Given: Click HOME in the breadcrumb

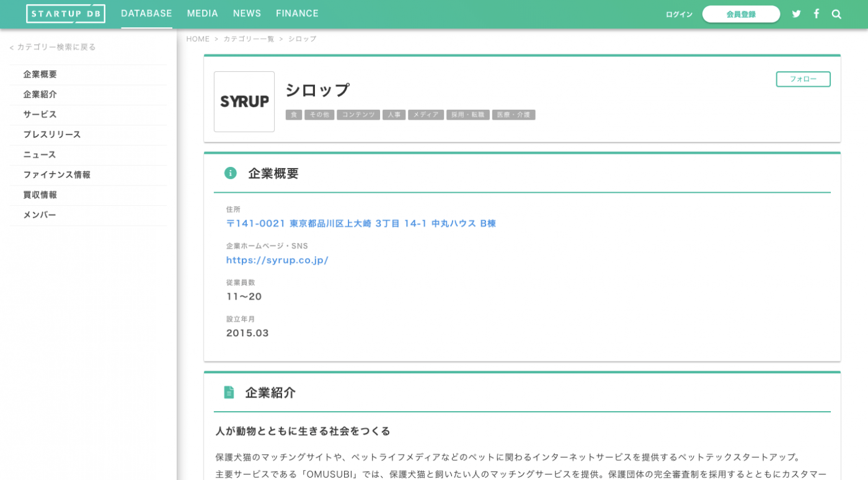Looking at the screenshot, I should [198, 39].
